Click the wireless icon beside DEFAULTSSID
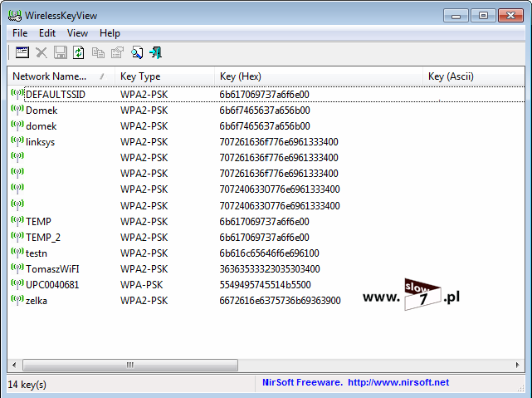Screen dimensions: 532x398 click(17, 94)
